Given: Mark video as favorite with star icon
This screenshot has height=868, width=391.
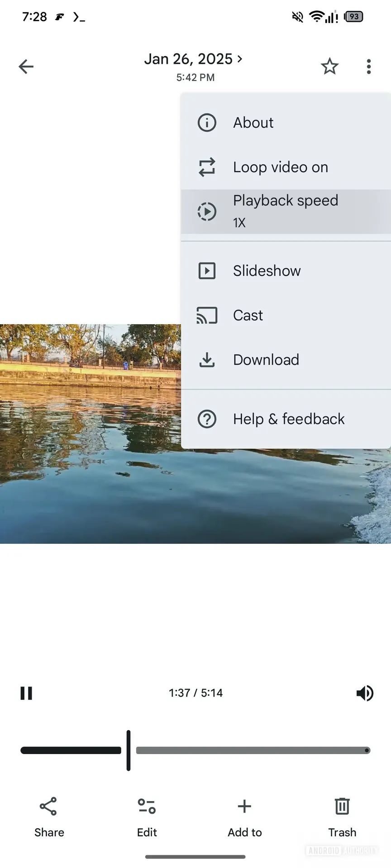Looking at the screenshot, I should 329,66.
